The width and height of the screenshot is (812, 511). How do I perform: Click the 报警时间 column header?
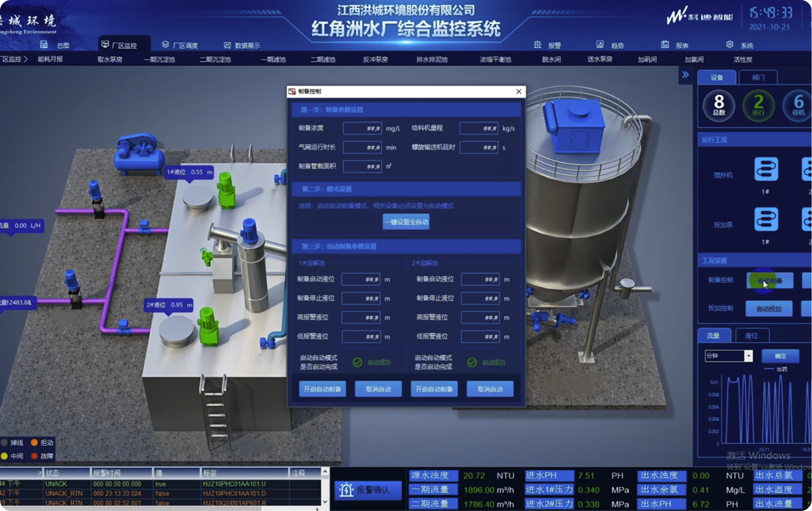coord(121,473)
